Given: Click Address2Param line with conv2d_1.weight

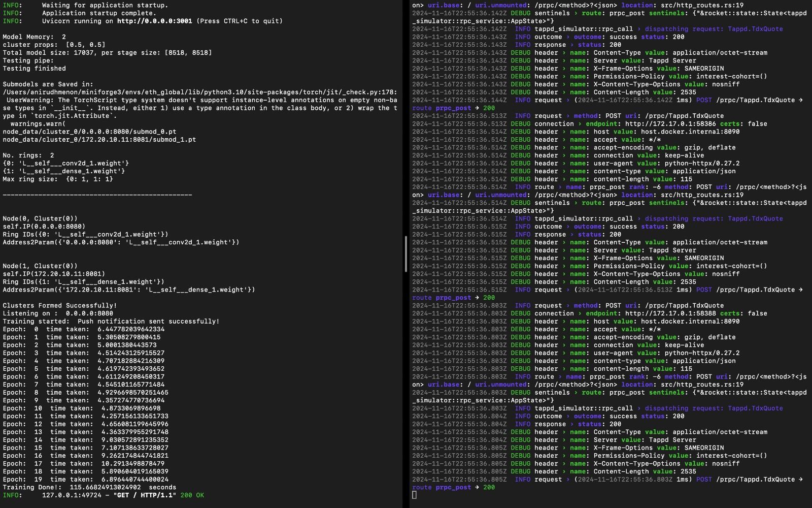Looking at the screenshot, I should coord(121,242).
